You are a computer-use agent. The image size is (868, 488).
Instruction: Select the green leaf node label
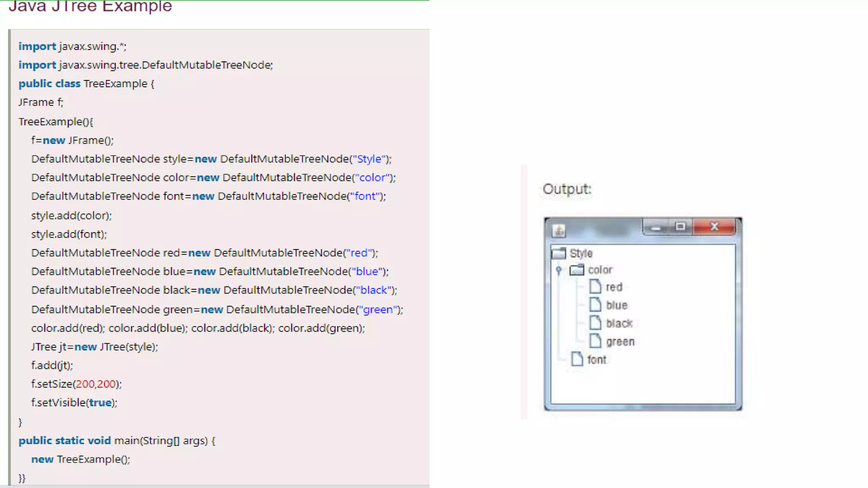coord(620,341)
